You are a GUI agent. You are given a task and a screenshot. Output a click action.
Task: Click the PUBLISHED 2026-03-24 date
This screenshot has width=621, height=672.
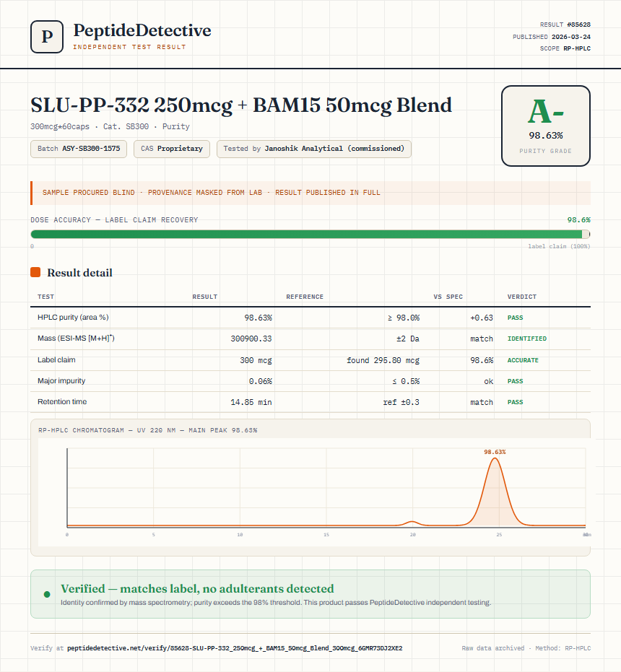click(x=552, y=37)
